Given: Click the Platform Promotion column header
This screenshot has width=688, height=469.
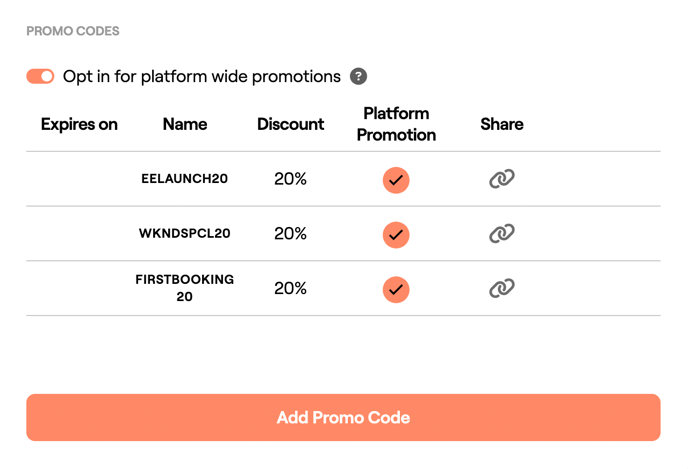Looking at the screenshot, I should (396, 124).
